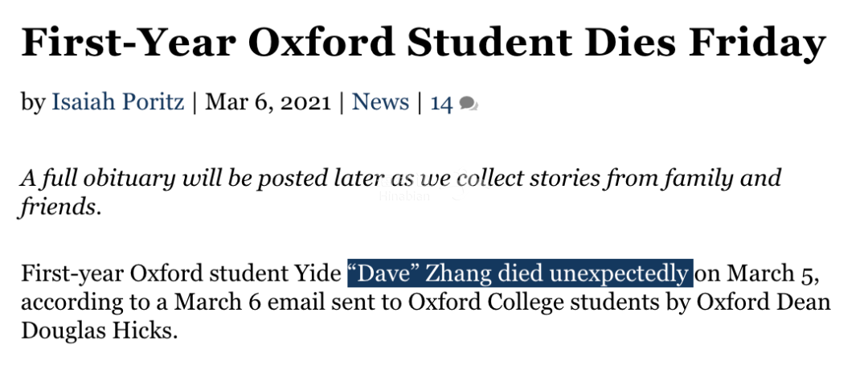
Task: Click the publication date Mar 6, 2021
Action: [x=268, y=102]
